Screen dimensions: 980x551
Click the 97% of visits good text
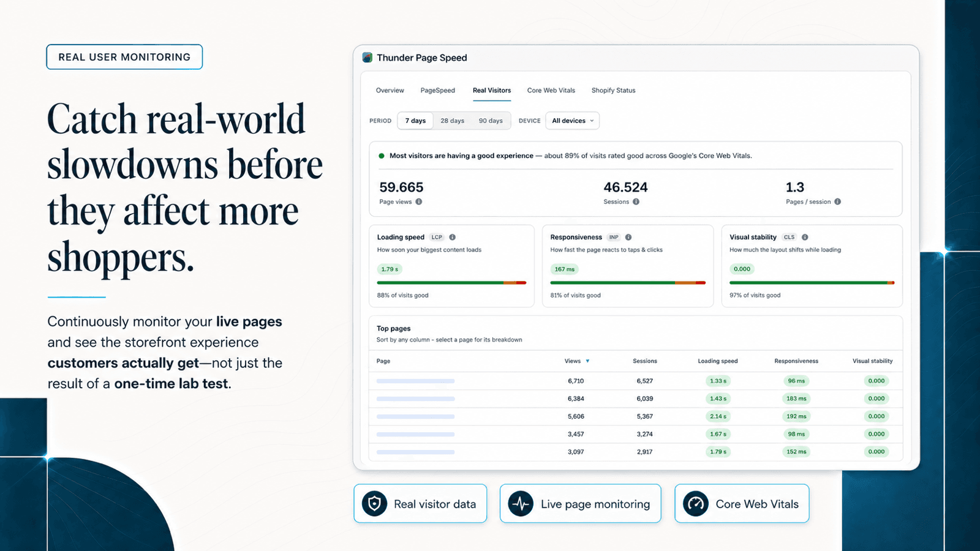pyautogui.click(x=755, y=295)
